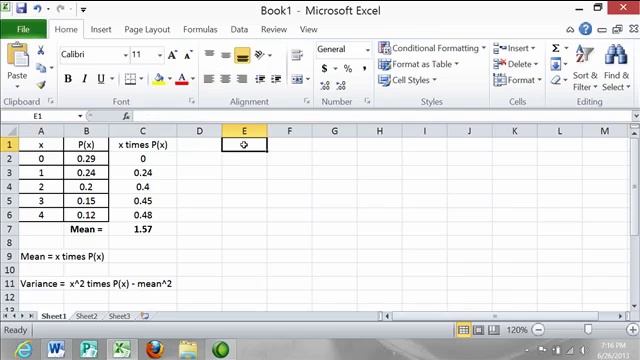This screenshot has height=360, width=640.
Task: Click zoom in plus button
Action: 632,330
